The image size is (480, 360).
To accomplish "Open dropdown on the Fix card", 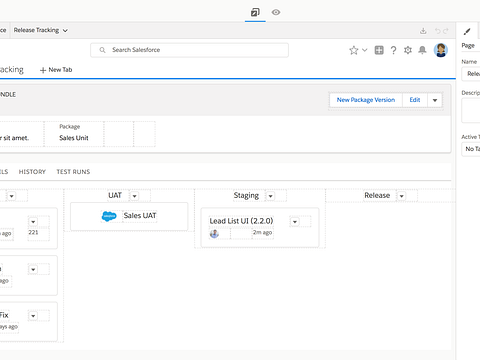I will click(x=33, y=316).
